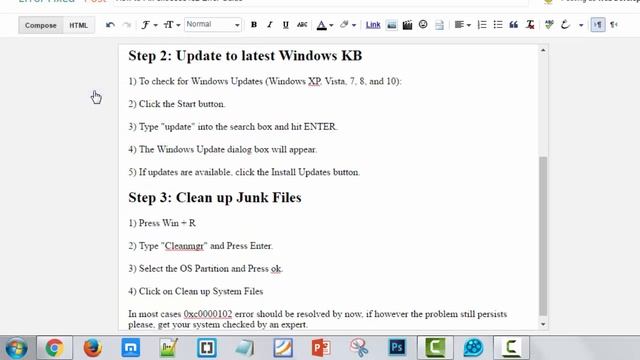This screenshot has width=640, height=360.
Task: Click the editor scrollbar down arrow
Action: point(543,324)
